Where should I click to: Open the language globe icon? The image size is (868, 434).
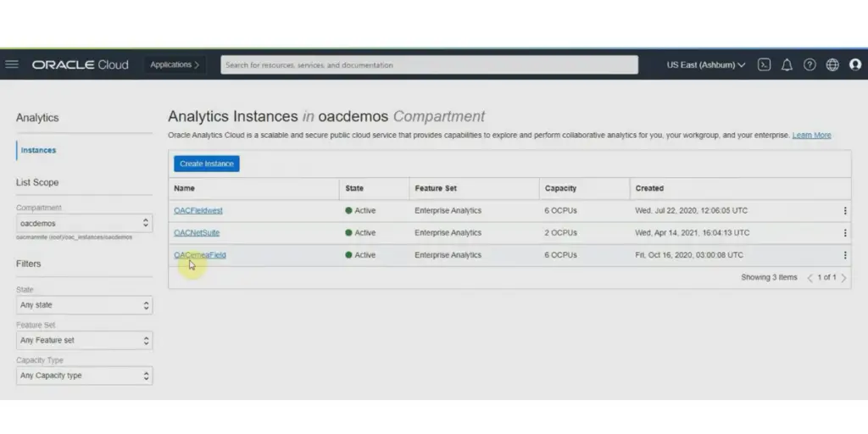point(832,64)
